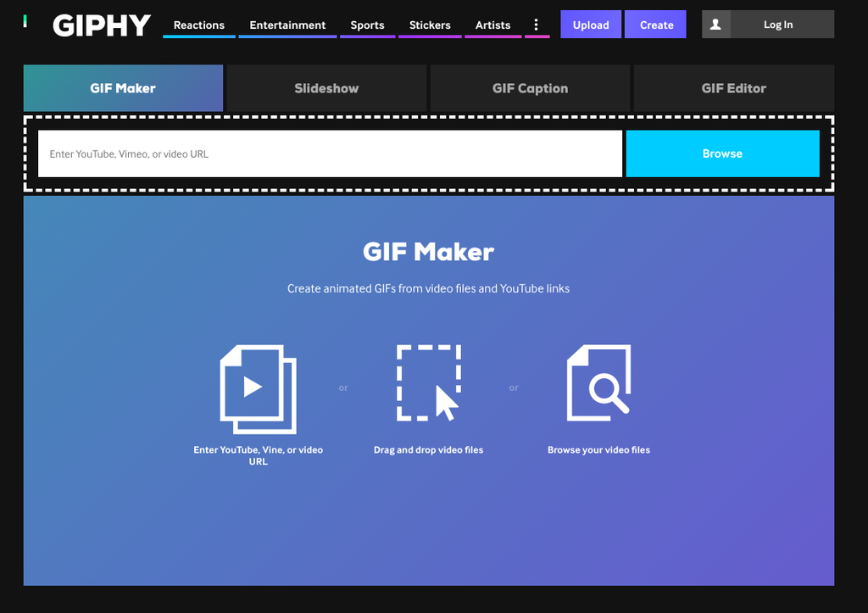Click the Create button
Viewport: 868px width, 613px height.
pos(656,25)
